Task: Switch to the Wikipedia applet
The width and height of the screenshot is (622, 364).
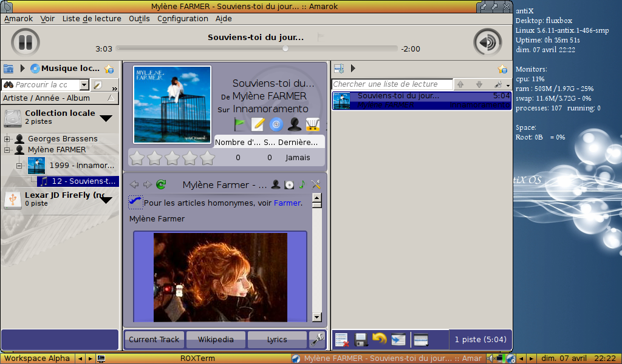Action: [216, 340]
